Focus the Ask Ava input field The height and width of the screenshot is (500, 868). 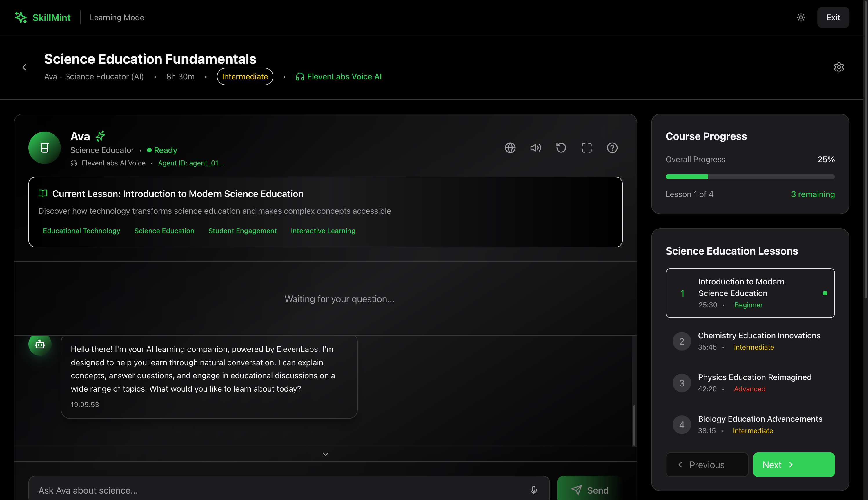[275, 490]
